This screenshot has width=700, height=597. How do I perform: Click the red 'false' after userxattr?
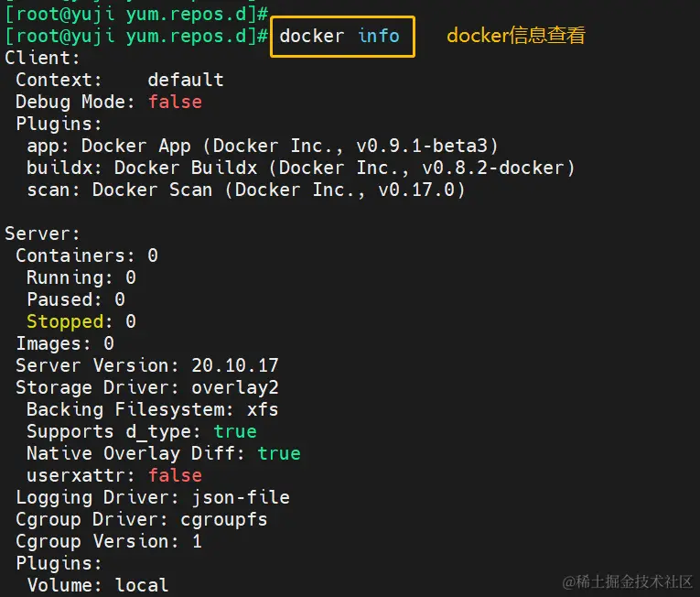[175, 475]
